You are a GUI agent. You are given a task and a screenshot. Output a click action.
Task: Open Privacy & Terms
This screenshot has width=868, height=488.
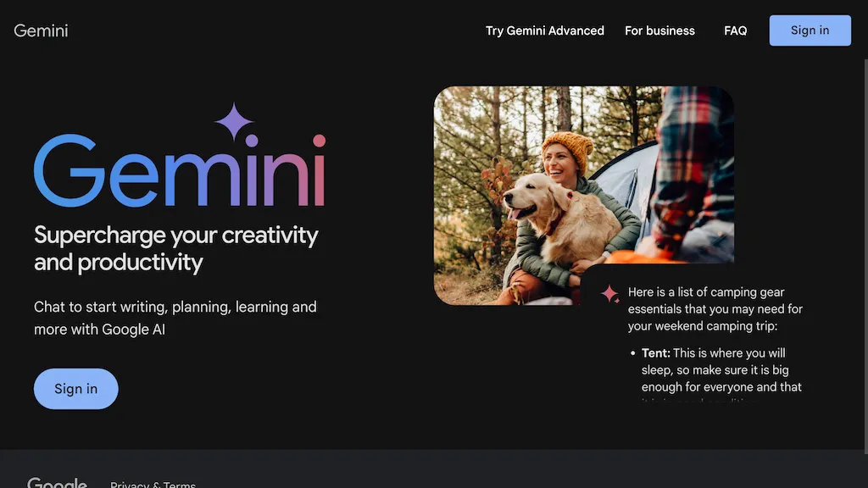click(x=153, y=484)
